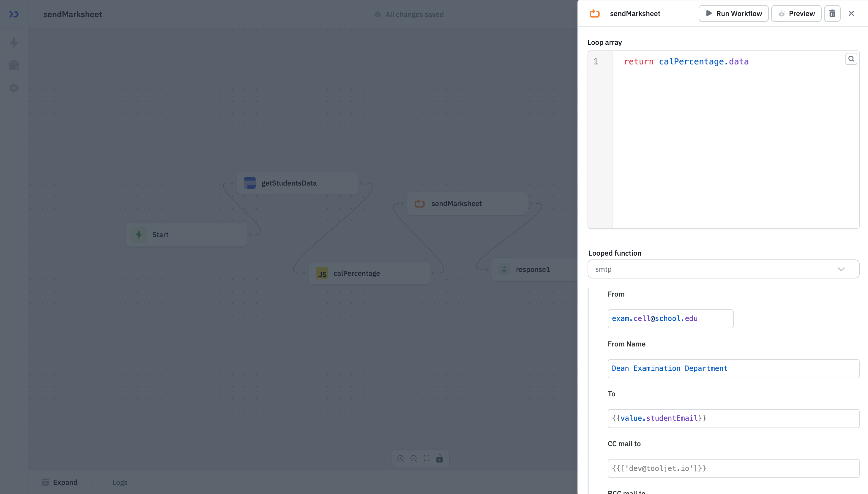Select the lightning triggers icon in the sidebar
The height and width of the screenshot is (494, 868).
click(14, 42)
